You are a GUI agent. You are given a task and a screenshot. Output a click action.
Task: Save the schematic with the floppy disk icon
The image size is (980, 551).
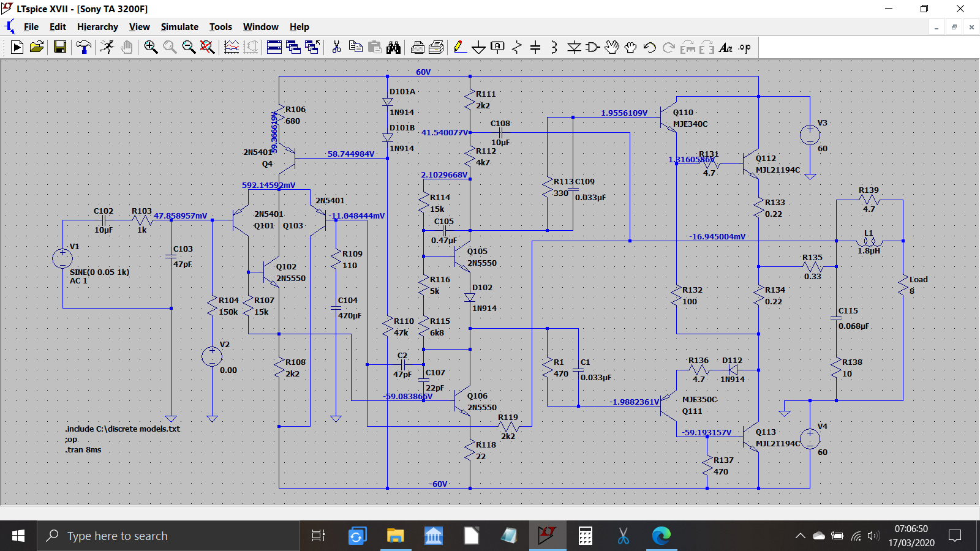(60, 47)
